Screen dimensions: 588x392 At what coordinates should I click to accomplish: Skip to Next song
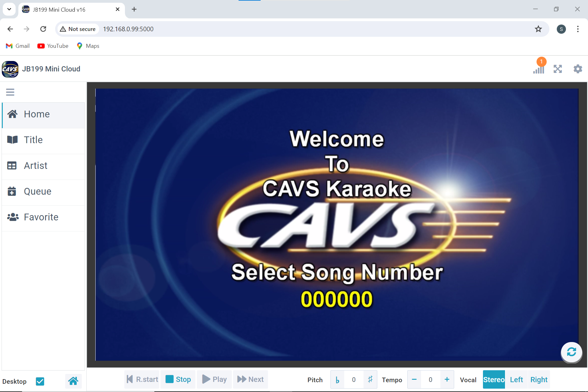point(251,379)
